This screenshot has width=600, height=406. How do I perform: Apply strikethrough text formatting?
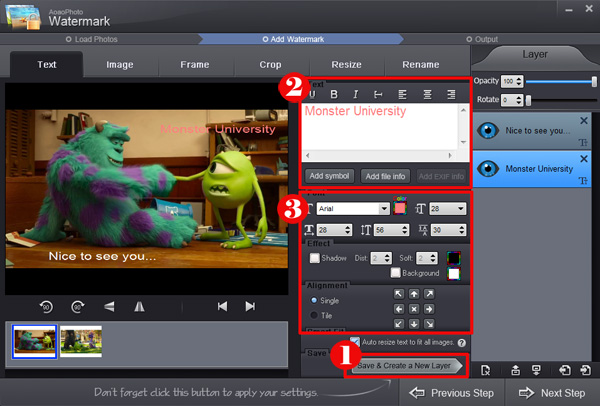coord(378,94)
